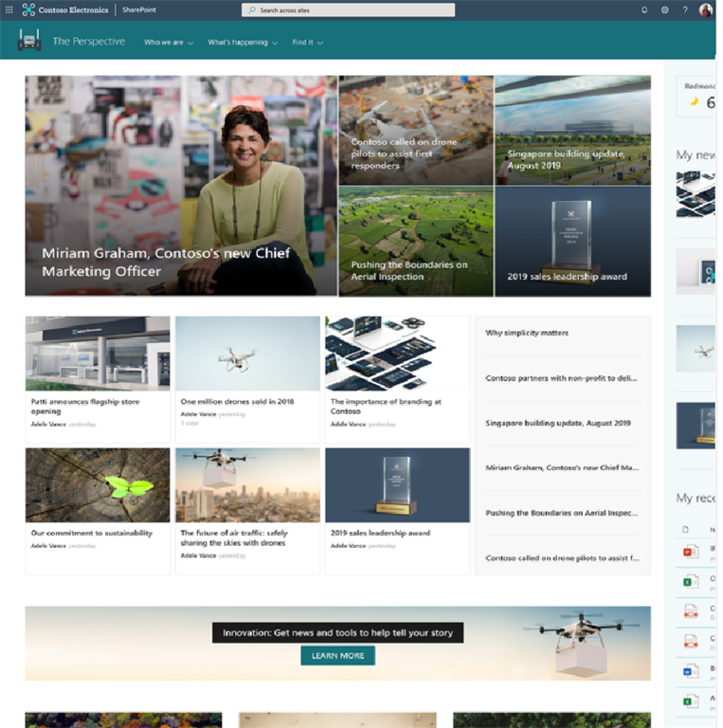This screenshot has width=723, height=728.
Task: Open One million drones sold in 2018
Action: (237, 402)
